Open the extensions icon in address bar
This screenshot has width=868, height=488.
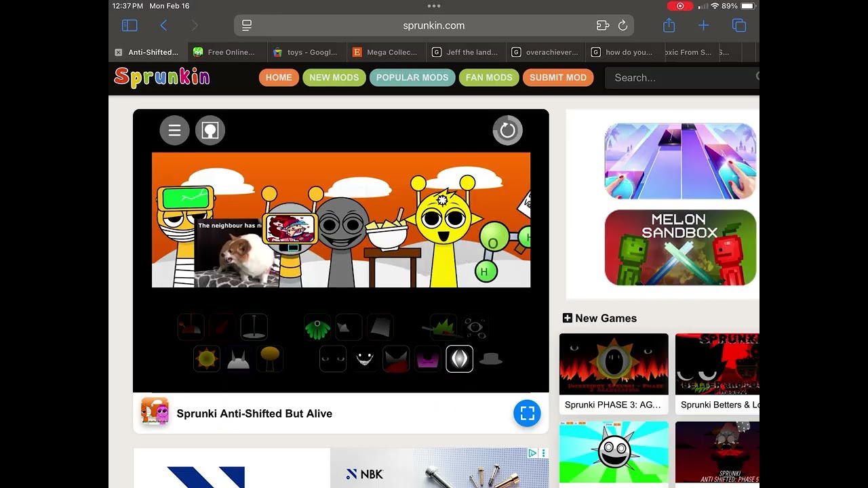click(603, 26)
